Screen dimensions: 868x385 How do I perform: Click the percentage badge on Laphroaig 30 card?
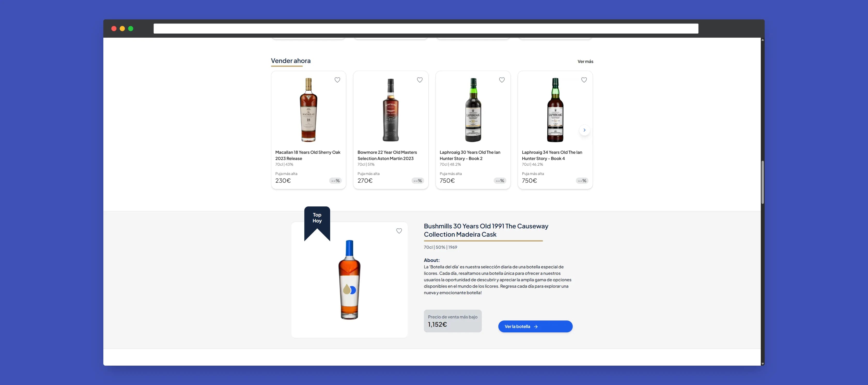[x=500, y=181]
